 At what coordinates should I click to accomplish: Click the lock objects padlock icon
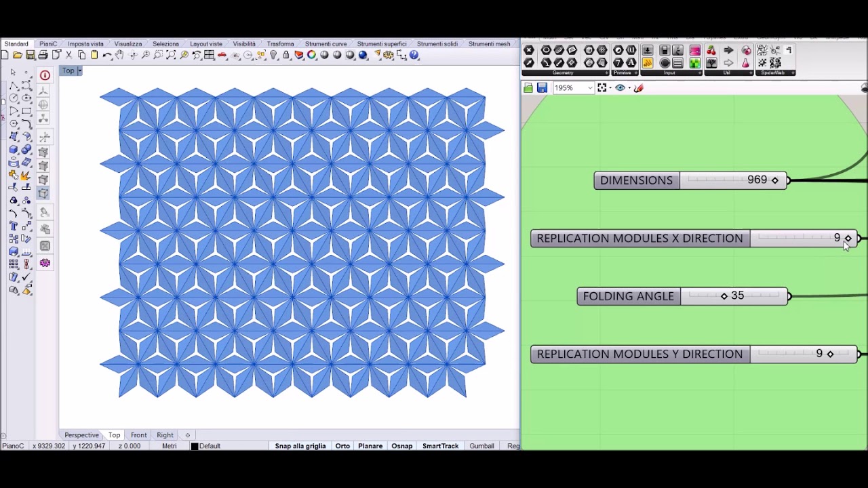285,55
